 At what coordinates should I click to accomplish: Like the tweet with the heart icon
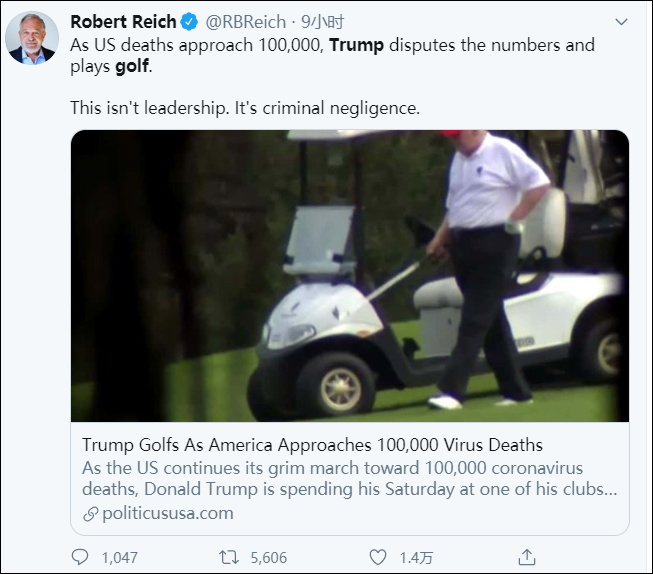click(x=377, y=556)
